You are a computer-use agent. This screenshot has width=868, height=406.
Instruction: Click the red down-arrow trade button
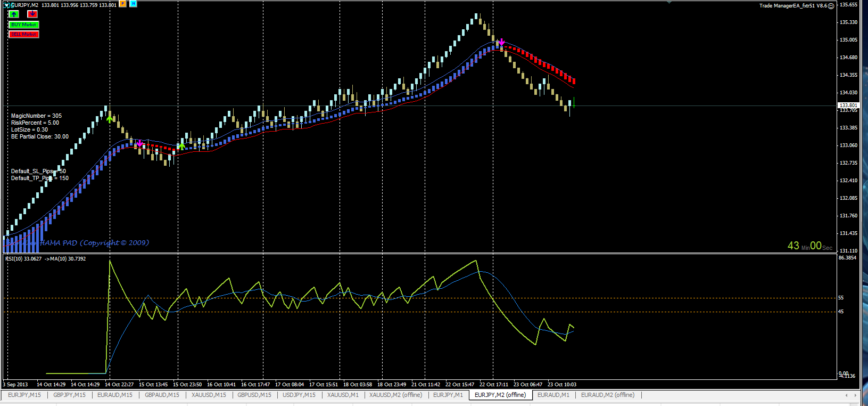32,14
